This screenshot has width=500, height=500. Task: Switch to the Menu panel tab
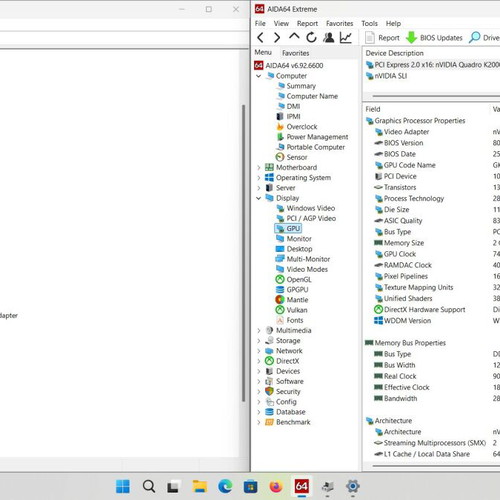(263, 52)
